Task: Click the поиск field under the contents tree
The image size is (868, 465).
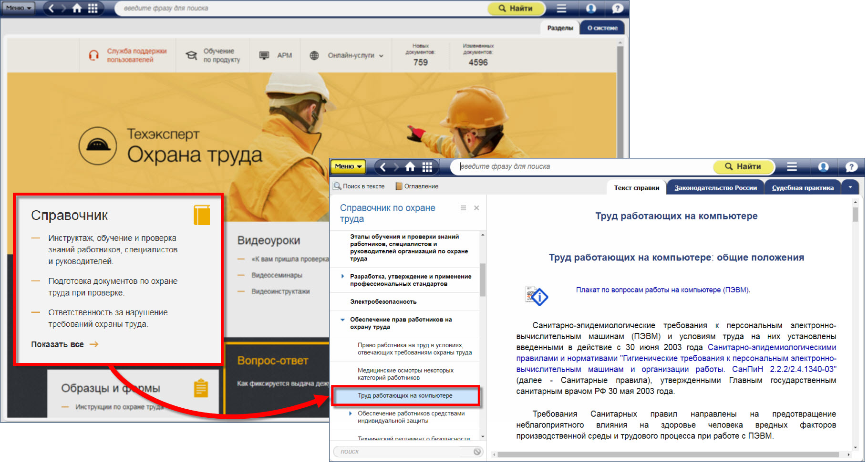Action: tap(405, 452)
